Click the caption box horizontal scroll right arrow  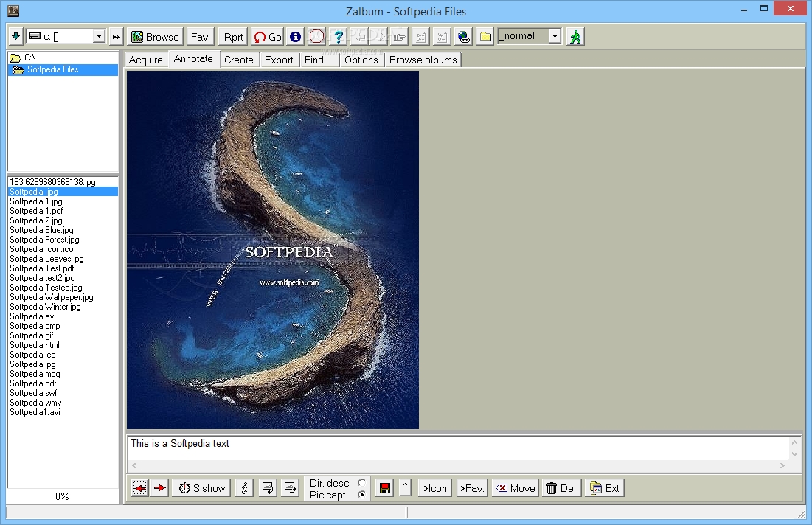[782, 465]
